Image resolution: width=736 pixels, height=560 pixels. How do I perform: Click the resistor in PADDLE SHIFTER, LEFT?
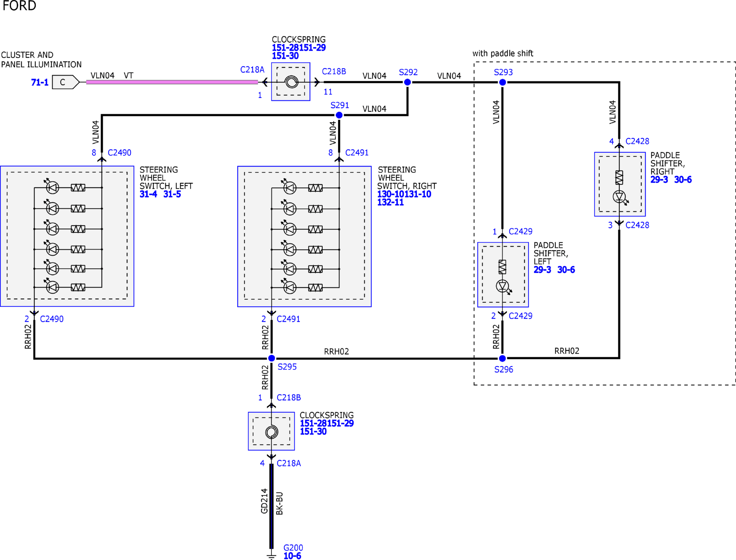coord(502,267)
